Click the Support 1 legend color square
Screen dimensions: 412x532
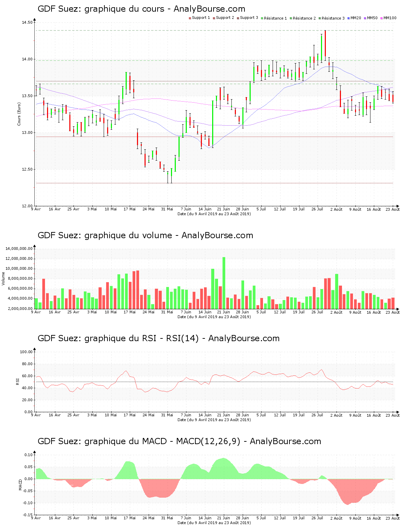click(x=190, y=18)
